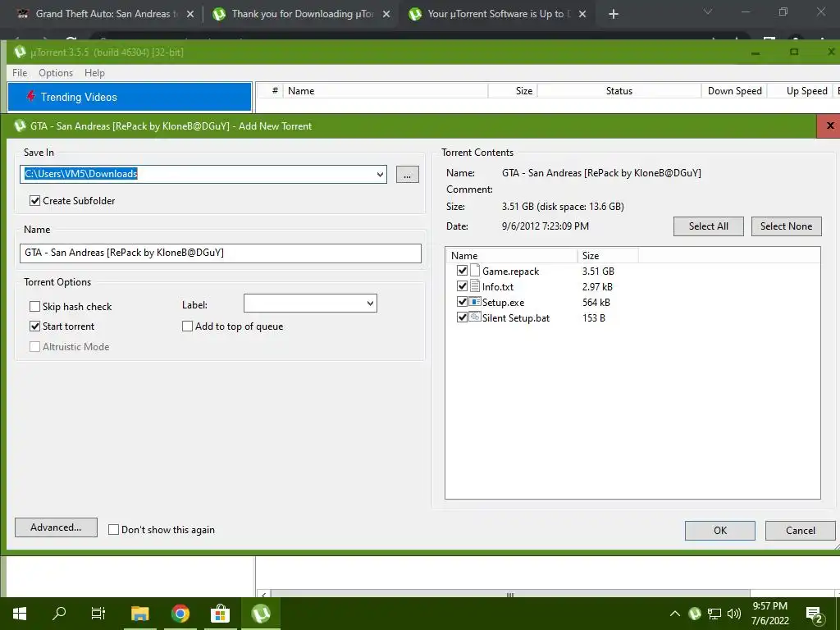Click Silent Setup.bat file icon
This screenshot has width=840, height=630.
[475, 317]
